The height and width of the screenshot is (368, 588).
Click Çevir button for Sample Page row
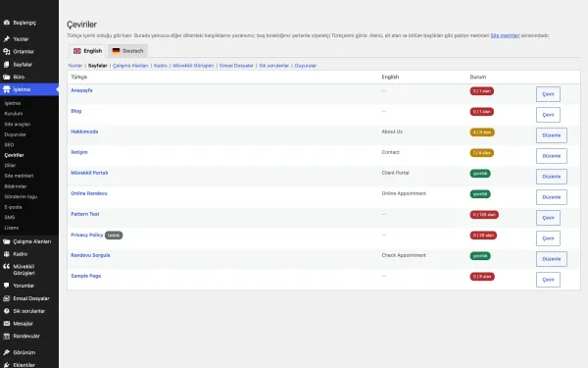pyautogui.click(x=548, y=280)
